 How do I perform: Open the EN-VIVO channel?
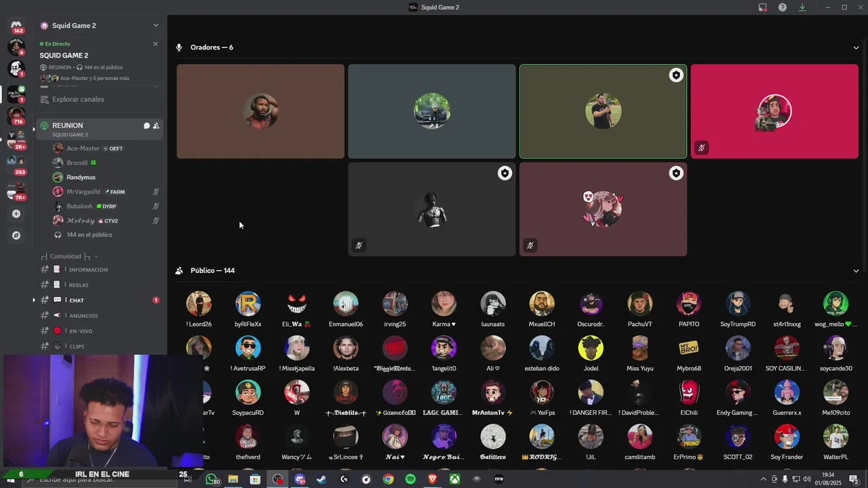pyautogui.click(x=100, y=331)
